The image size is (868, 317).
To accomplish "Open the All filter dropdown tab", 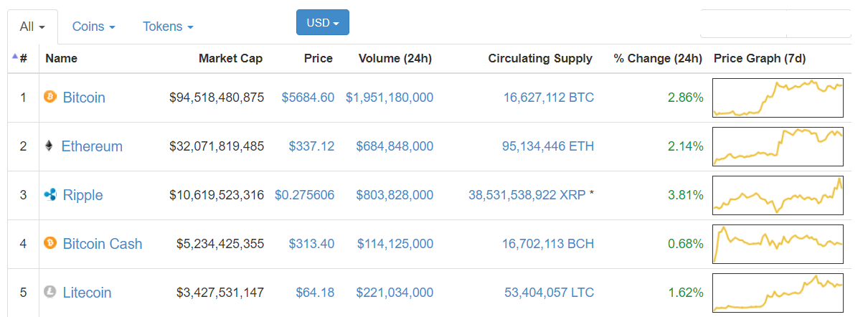I will pyautogui.click(x=33, y=27).
